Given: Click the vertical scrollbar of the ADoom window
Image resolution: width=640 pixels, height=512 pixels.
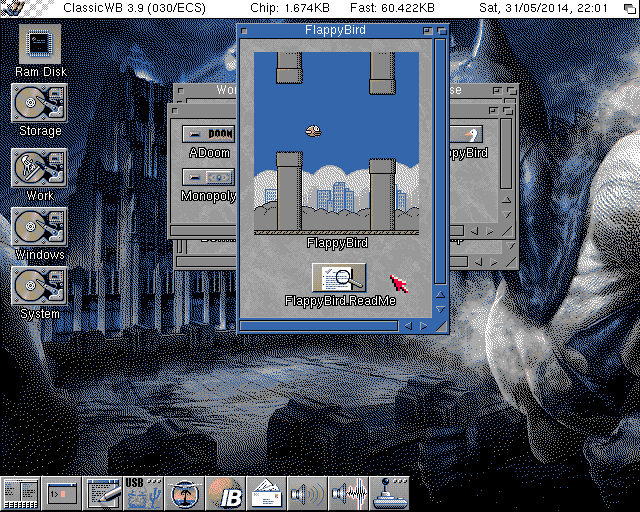Looking at the screenshot, I should tap(506, 154).
